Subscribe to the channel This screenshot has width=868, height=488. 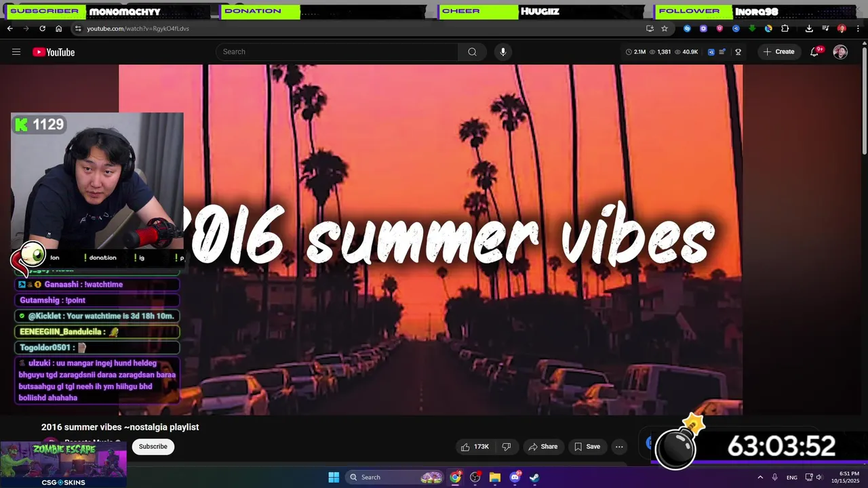153,447
